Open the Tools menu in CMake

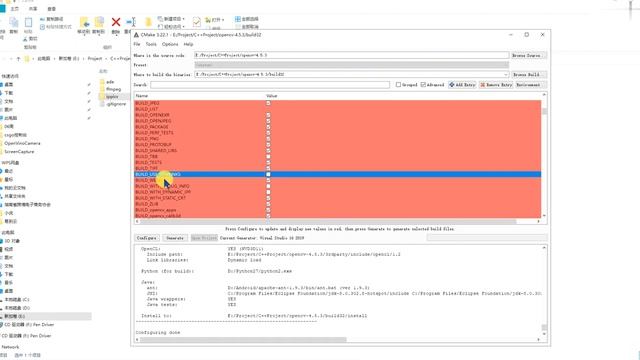click(151, 44)
